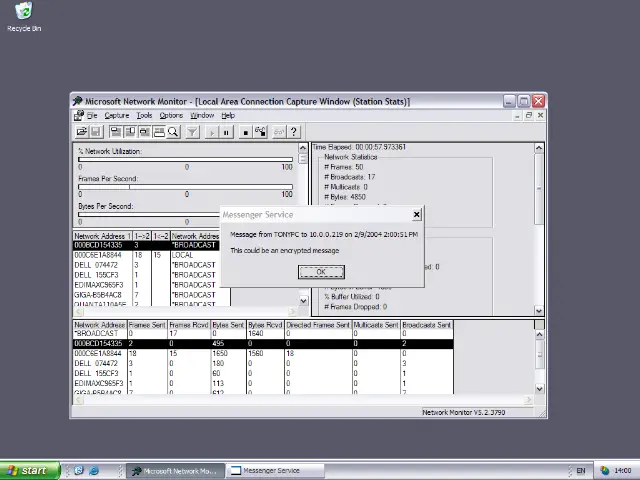Click the Save capture toolbar icon
The image size is (640, 480).
click(96, 132)
